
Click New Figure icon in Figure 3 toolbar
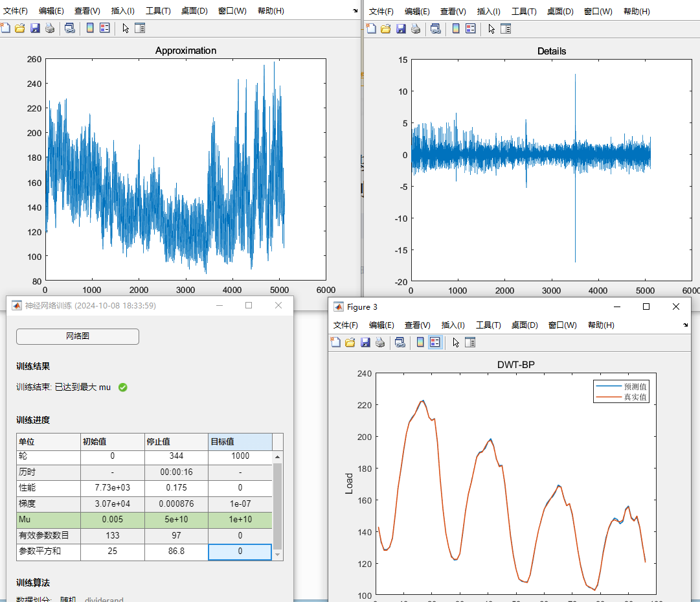pyautogui.click(x=335, y=342)
